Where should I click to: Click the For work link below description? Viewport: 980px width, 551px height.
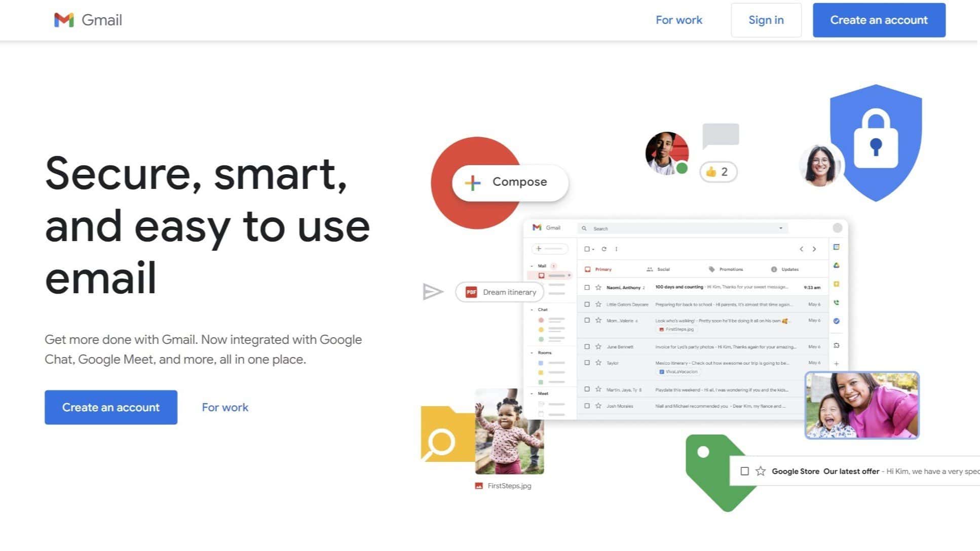(225, 407)
